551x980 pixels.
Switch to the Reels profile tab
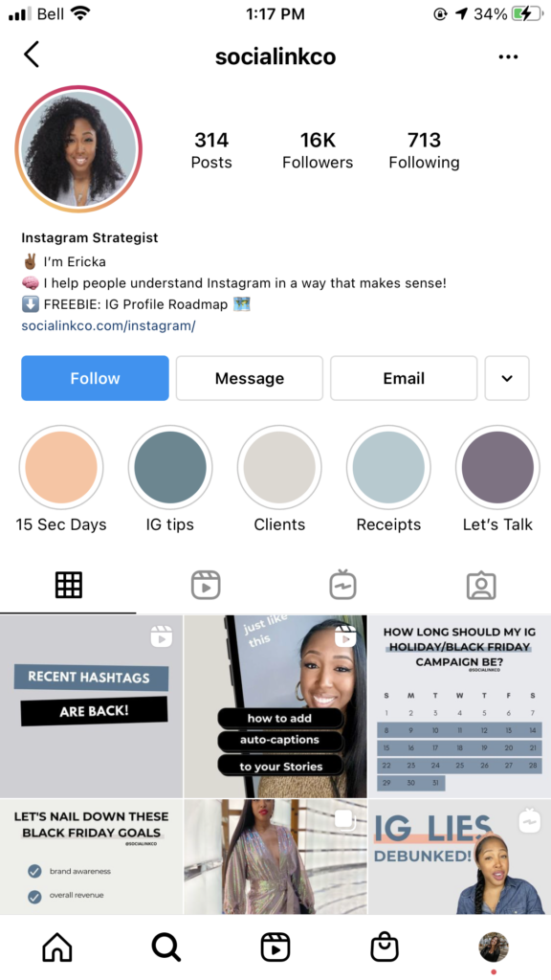click(206, 585)
